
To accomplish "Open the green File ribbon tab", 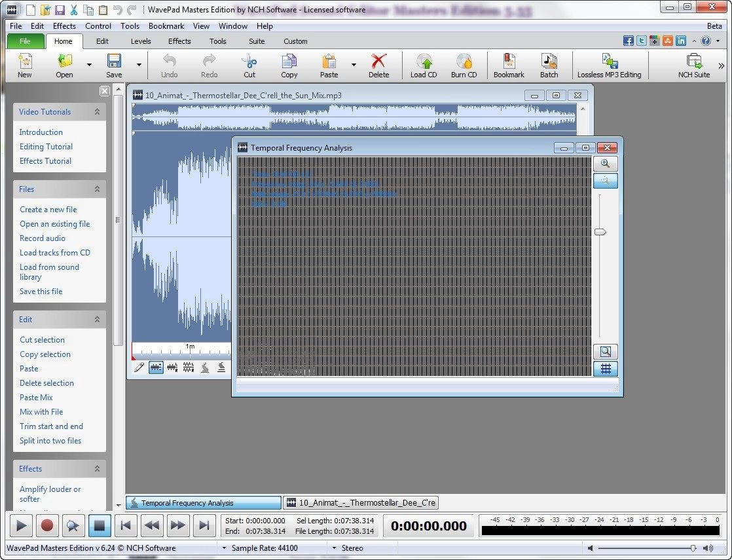I will (x=26, y=41).
